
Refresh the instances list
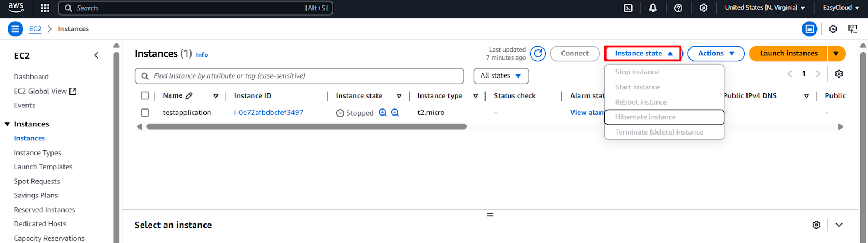[x=538, y=53]
